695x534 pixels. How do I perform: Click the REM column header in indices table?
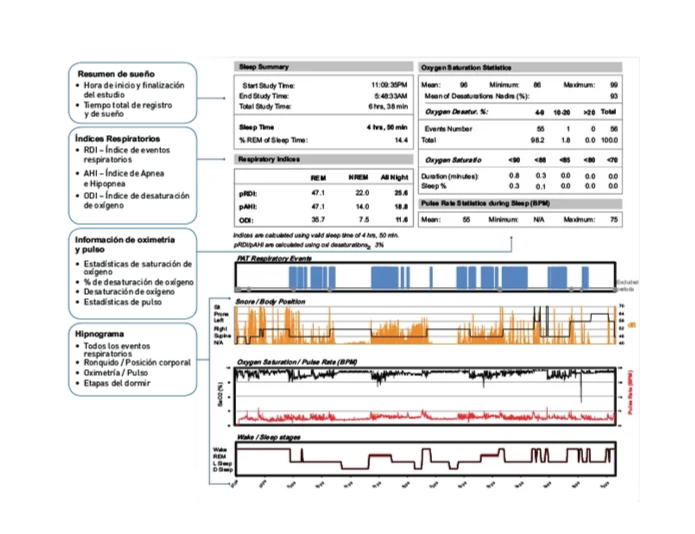(318, 177)
